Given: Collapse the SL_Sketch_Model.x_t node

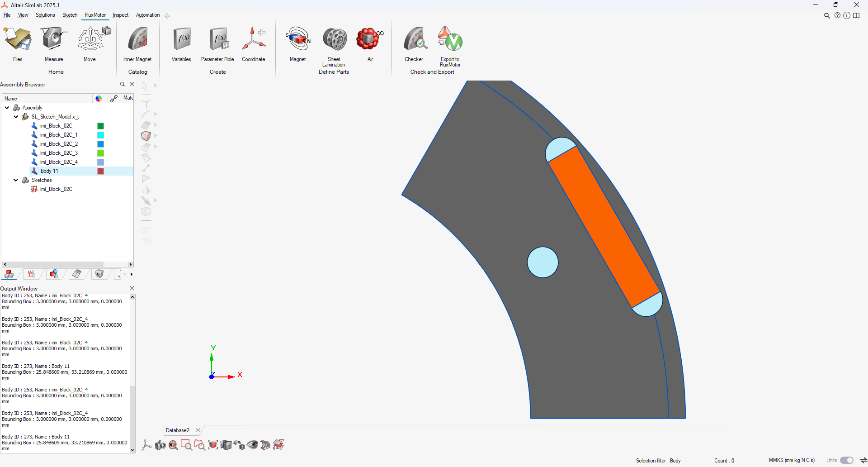Looking at the screenshot, I should [16, 117].
